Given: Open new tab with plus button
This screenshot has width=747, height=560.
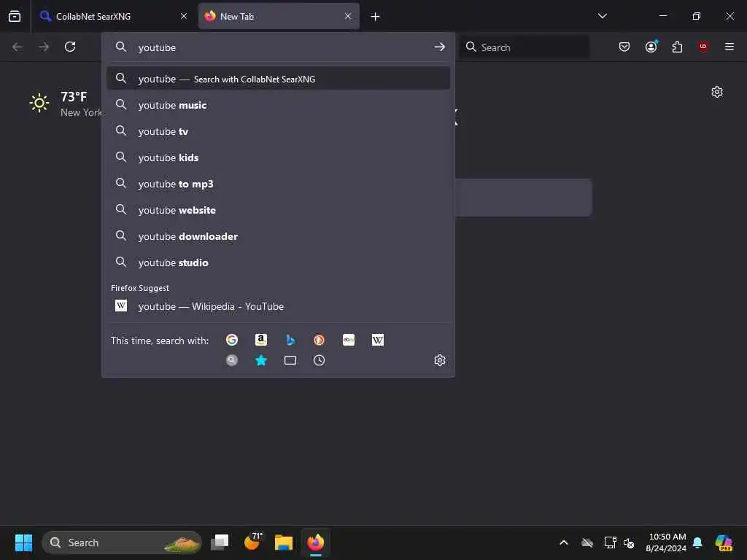Looking at the screenshot, I should pos(376,17).
